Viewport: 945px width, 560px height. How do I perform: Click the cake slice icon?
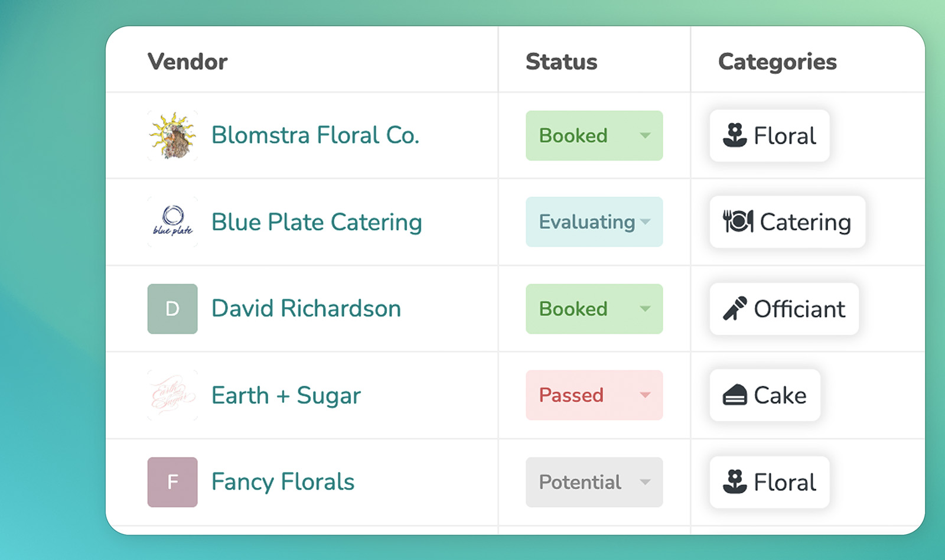(735, 395)
